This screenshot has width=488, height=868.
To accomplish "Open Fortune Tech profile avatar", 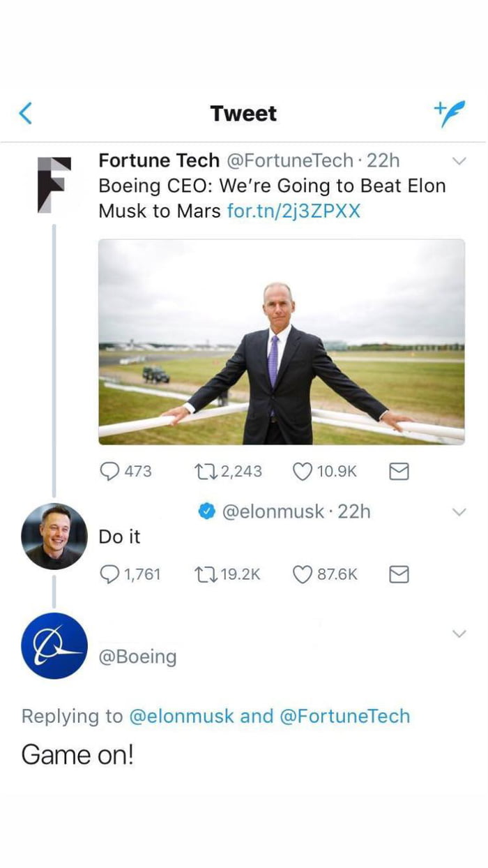I will pyautogui.click(x=54, y=184).
